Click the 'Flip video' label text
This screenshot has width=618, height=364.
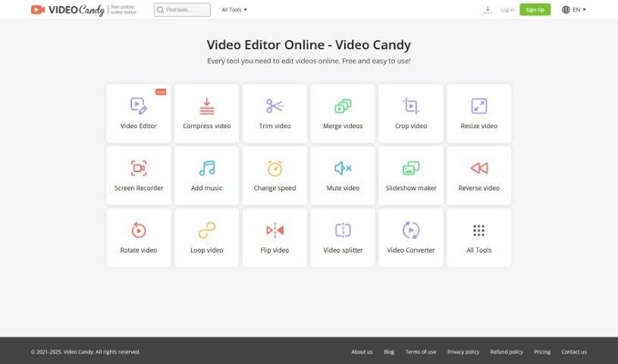pos(274,250)
